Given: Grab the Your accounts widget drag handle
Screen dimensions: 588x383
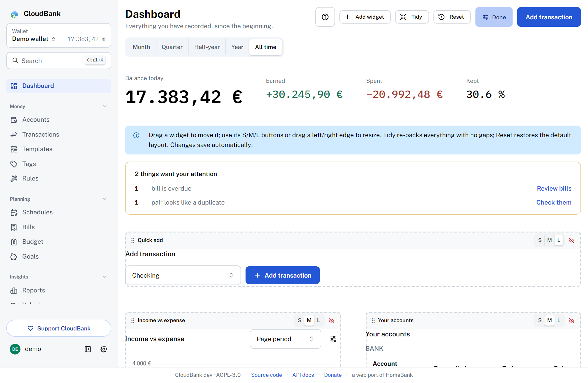Looking at the screenshot, I should coord(373,321).
